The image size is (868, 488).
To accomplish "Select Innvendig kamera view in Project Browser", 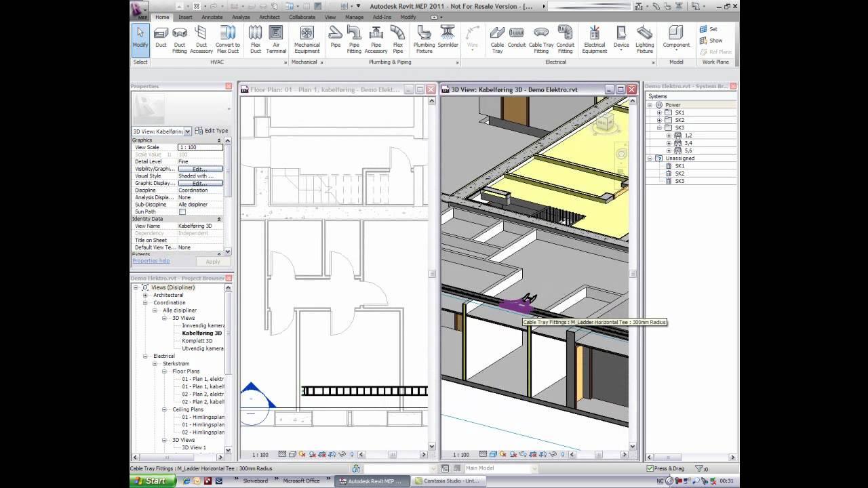I will pyautogui.click(x=203, y=326).
